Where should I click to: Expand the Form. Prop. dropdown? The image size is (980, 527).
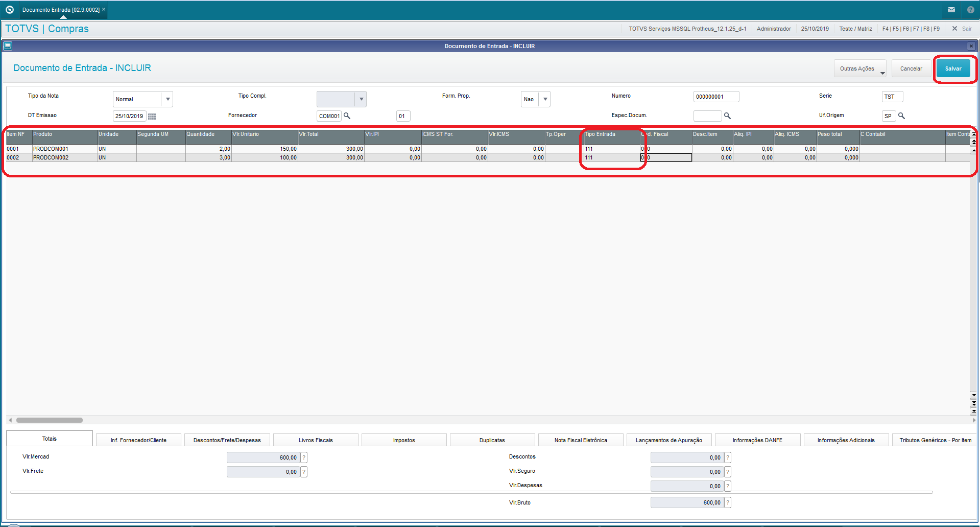point(545,99)
